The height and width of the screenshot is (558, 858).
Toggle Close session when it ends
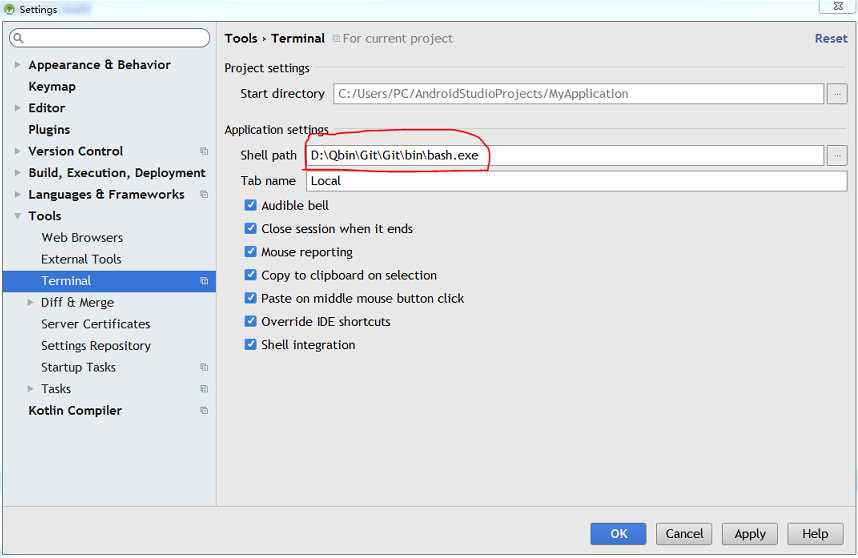(x=250, y=228)
